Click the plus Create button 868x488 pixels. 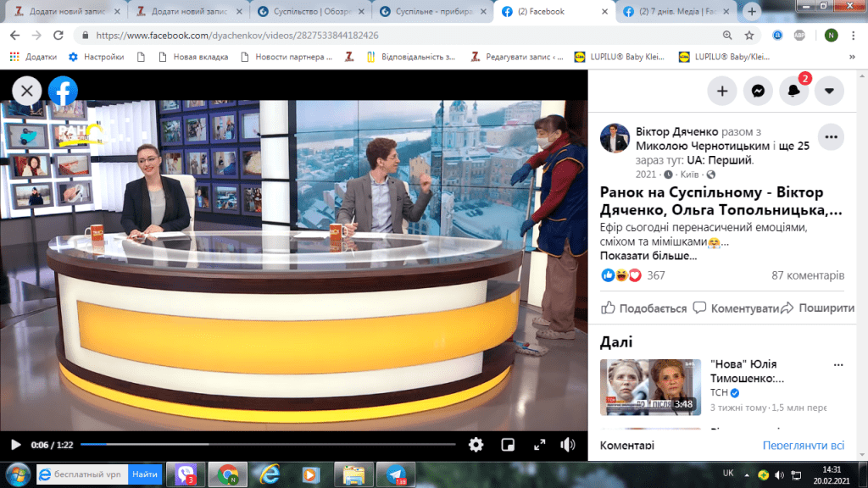[722, 91]
